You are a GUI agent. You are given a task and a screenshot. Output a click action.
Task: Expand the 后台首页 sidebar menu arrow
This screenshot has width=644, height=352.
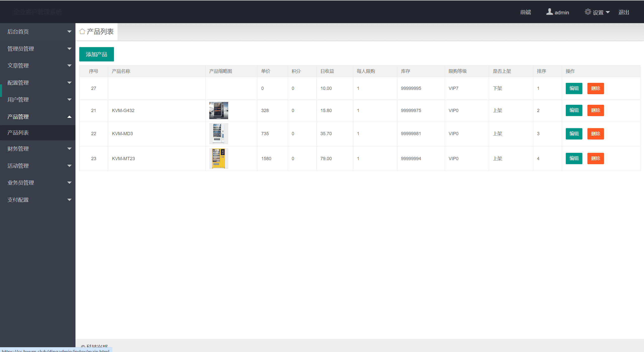point(69,32)
